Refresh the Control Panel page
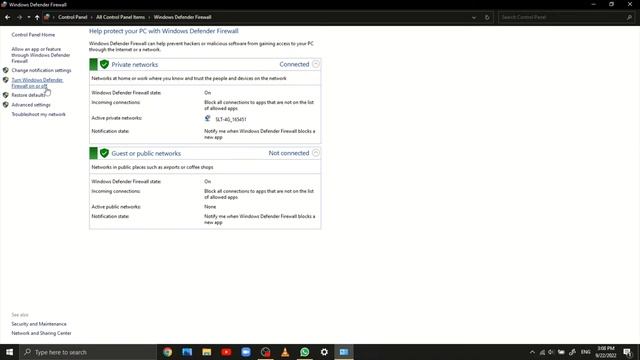 487,18
